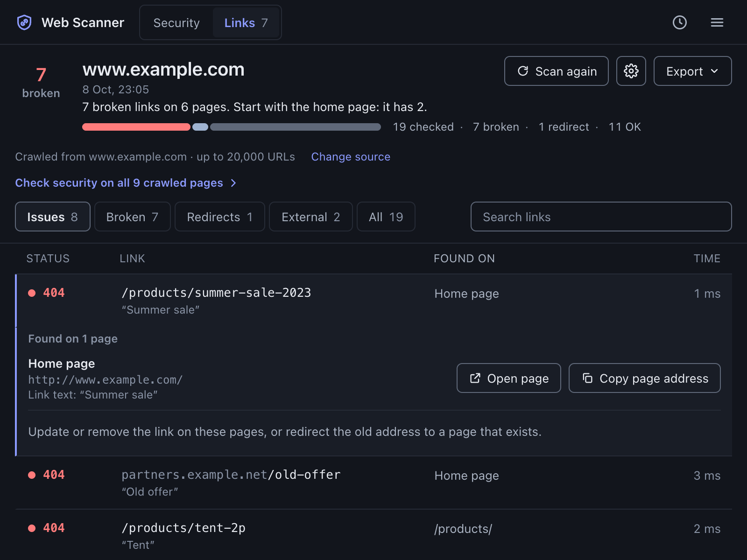This screenshot has height=560, width=747.
Task: Focus the Search links field
Action: pos(601,217)
